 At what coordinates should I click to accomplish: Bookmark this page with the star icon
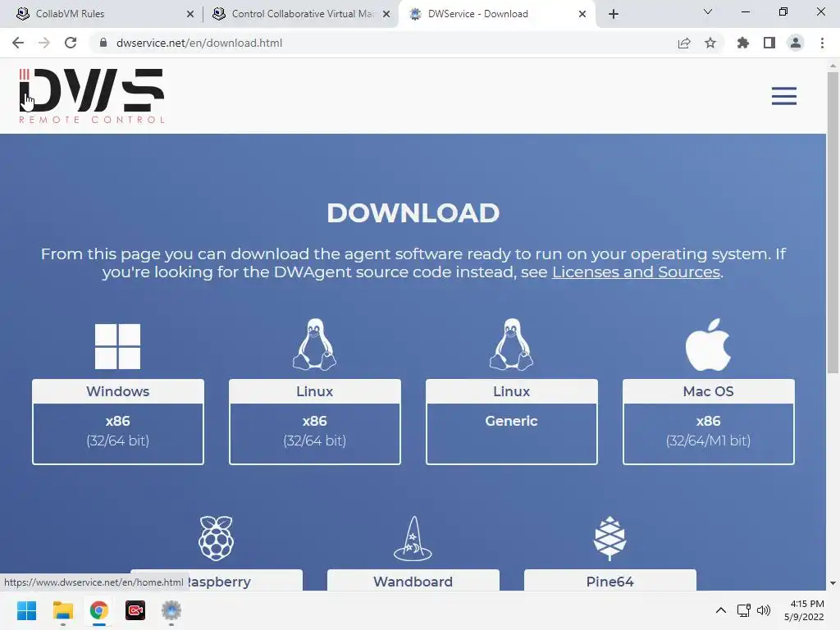click(x=710, y=43)
